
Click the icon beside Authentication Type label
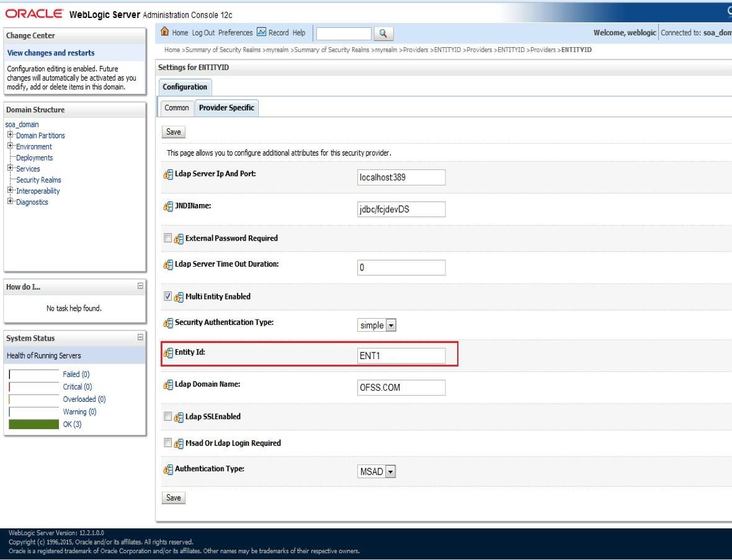pos(168,469)
